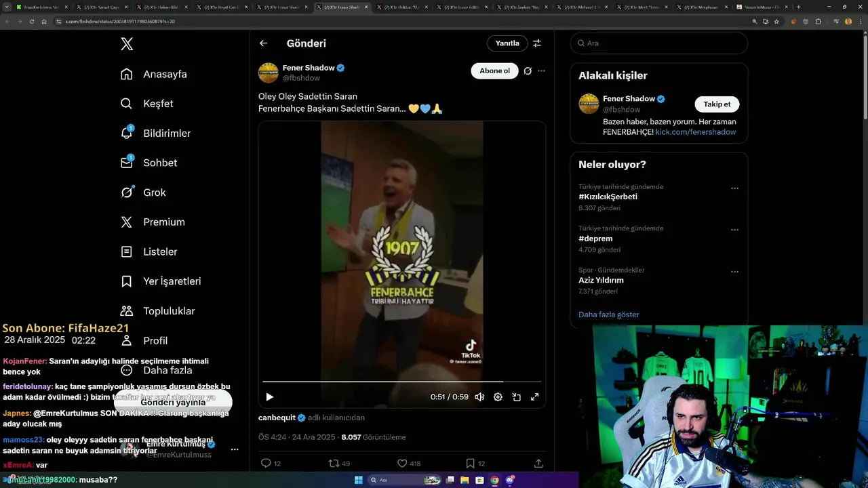Open Keşfet search page
The width and height of the screenshot is (868, 488).
[x=146, y=104]
